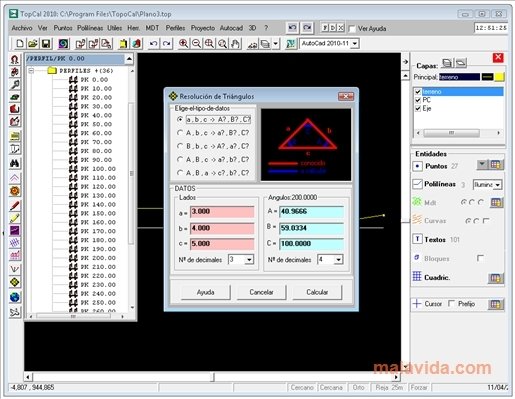This screenshot has height=399, width=515.
Task: Click the Save floppy disk icon
Action: [x=46, y=44]
